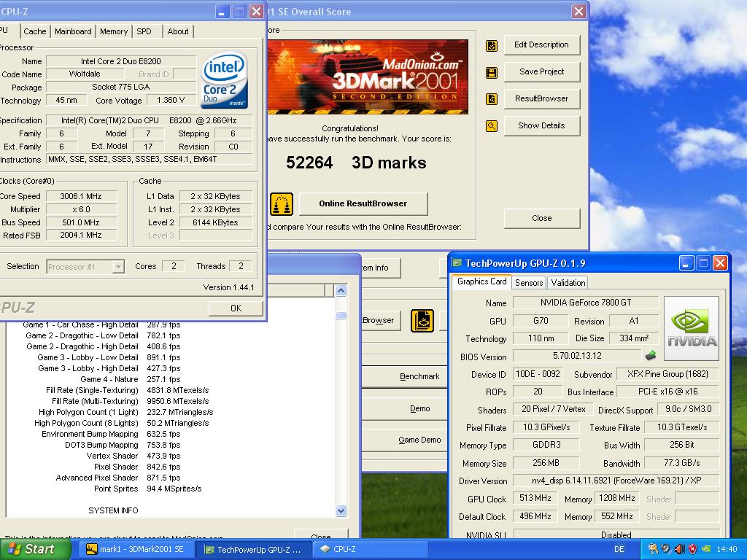Image resolution: width=747 pixels, height=560 pixels.
Task: Click the Rated FSB value 2004.1 MHz
Action: 81,235
